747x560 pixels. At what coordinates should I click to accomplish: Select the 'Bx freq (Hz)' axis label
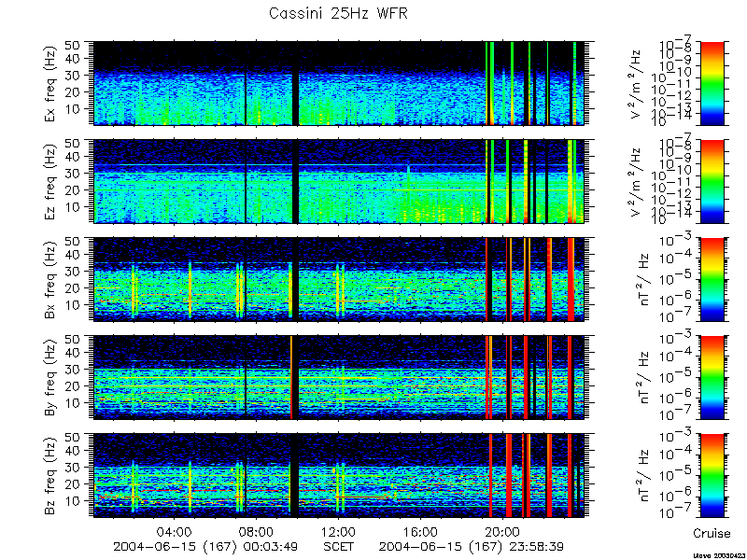(x=51, y=279)
